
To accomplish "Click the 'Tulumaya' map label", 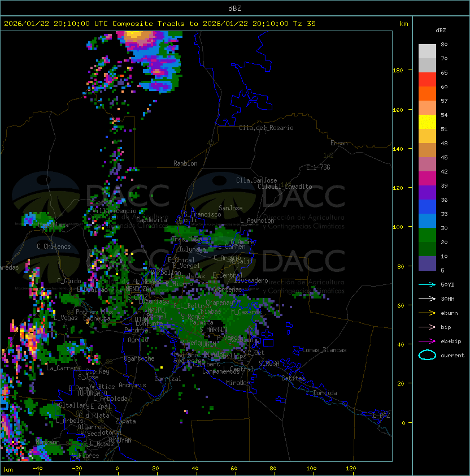I will (x=193, y=249).
